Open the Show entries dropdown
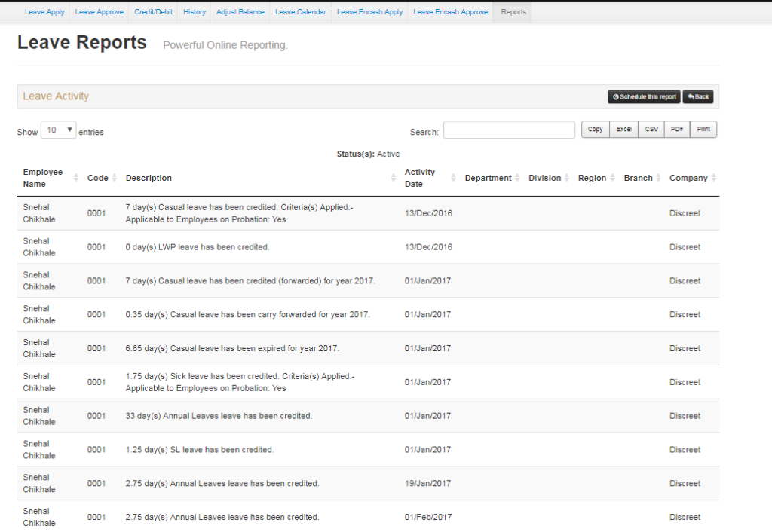The image size is (772, 532). point(58,130)
